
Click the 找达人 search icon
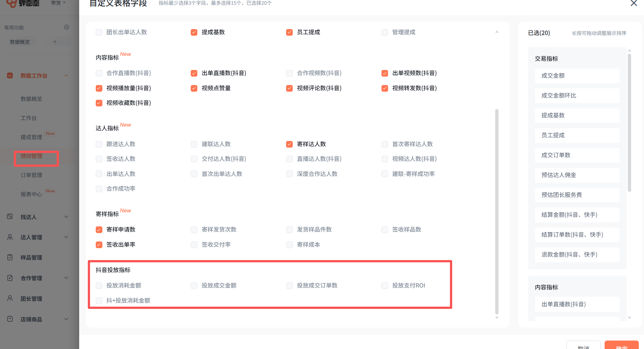[x=10, y=217]
